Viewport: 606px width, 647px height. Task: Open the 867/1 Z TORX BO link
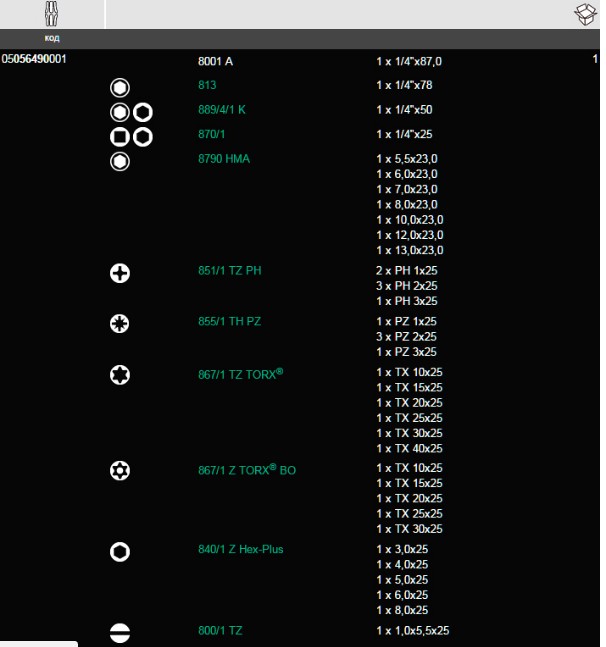[x=247, y=470]
